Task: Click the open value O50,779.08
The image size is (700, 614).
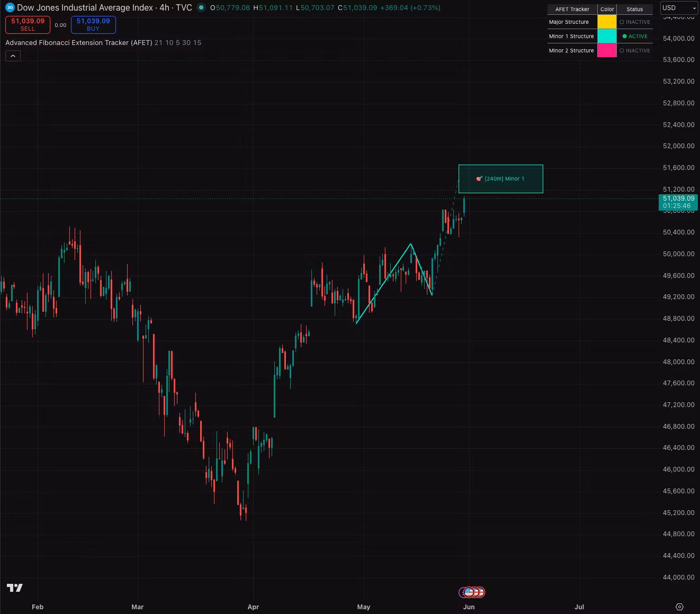Action: 230,8
